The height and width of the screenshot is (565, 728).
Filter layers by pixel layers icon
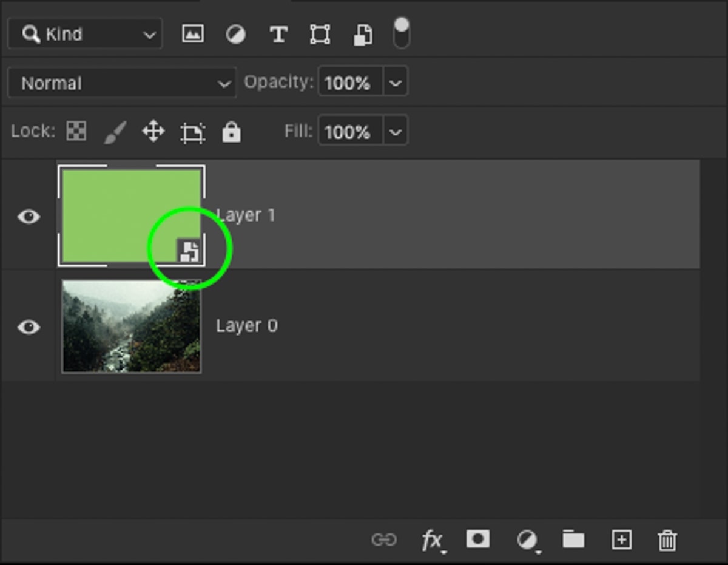(192, 34)
